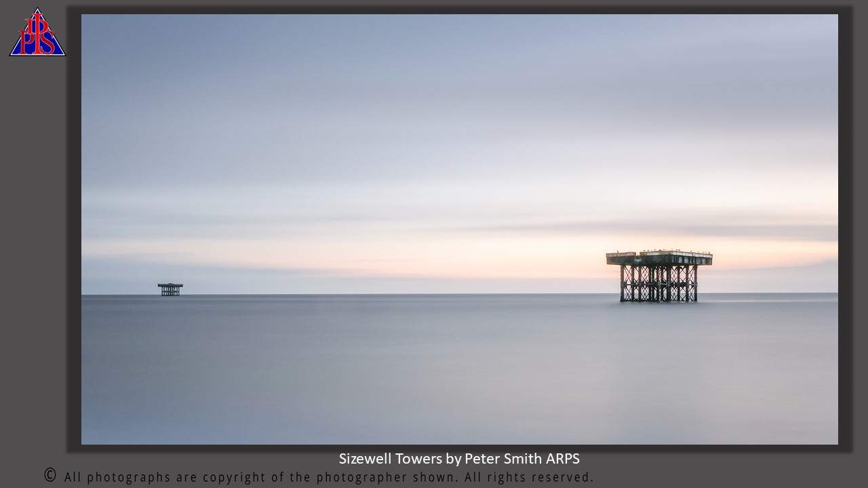
Task: Select the small distant tower on the left
Action: point(170,289)
